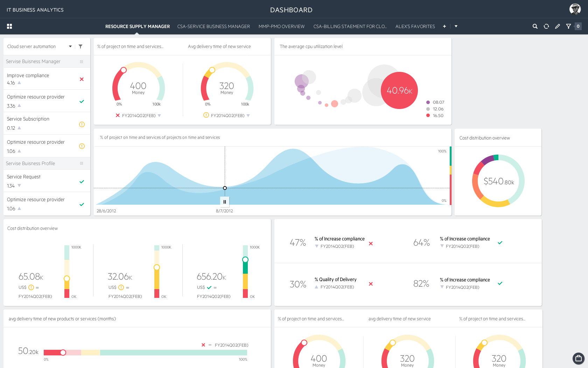Click warning icon under 65.08k US$
The height and width of the screenshot is (368, 588).
click(31, 287)
